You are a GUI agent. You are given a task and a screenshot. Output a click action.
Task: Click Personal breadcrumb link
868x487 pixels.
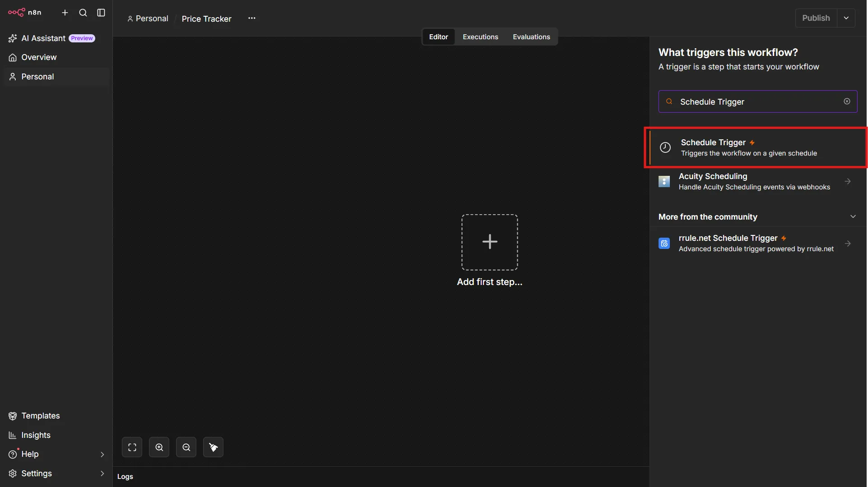[x=148, y=18]
